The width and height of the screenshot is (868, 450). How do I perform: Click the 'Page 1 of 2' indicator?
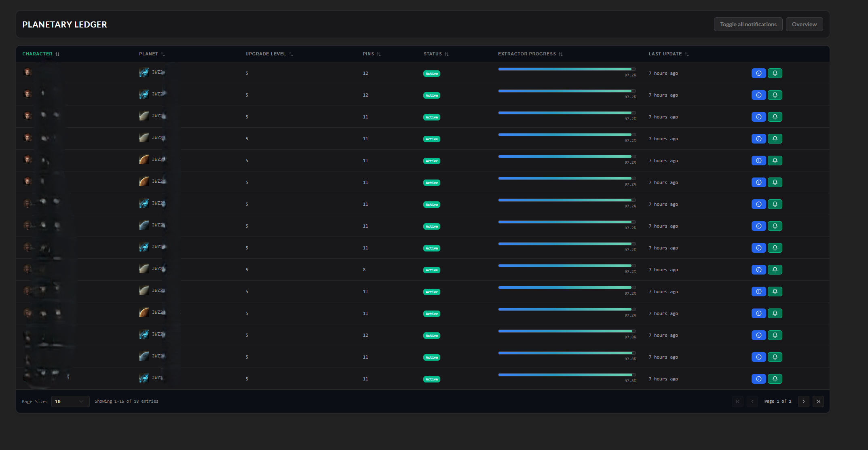click(778, 401)
